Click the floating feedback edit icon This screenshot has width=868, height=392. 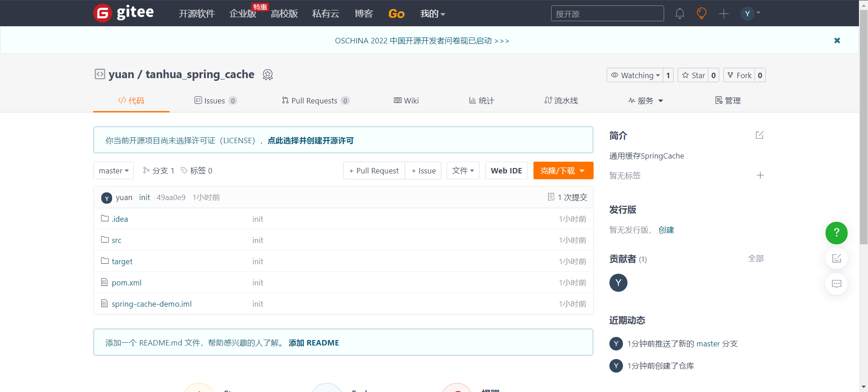point(836,258)
